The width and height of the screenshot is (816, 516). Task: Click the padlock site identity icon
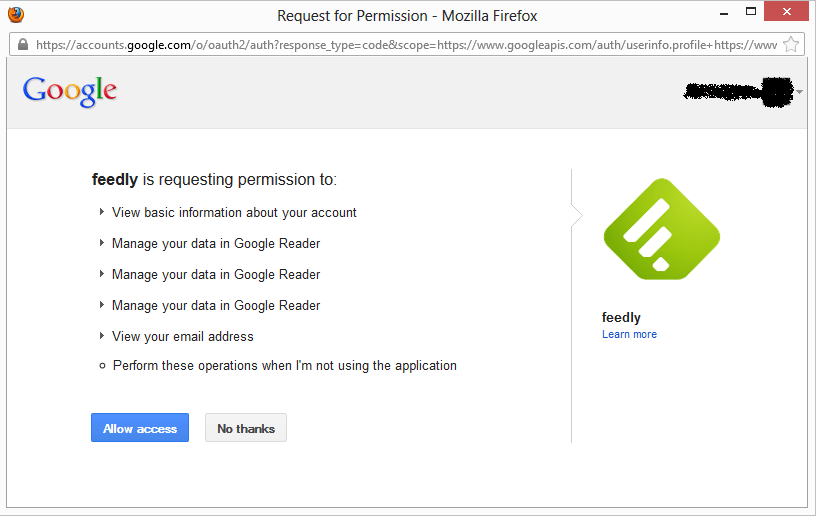point(22,45)
